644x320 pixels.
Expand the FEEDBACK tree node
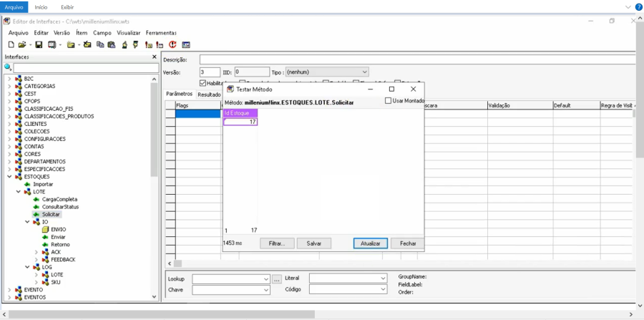coord(36,260)
